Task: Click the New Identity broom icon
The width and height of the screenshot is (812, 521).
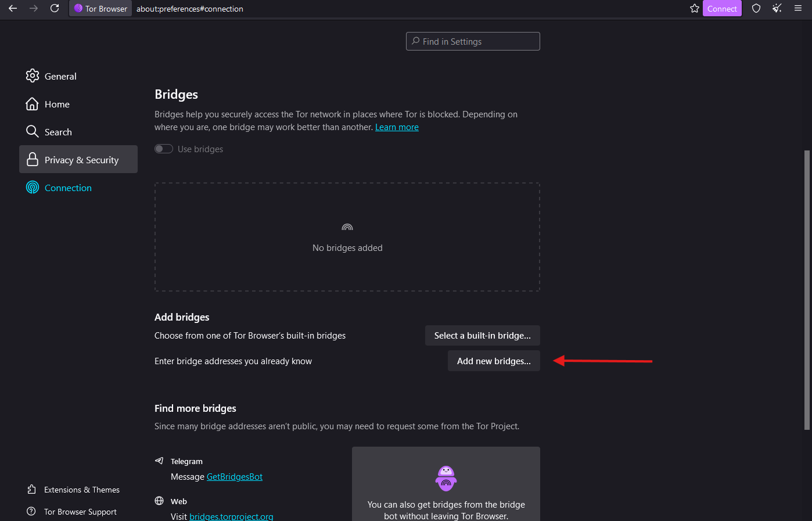Action: (x=777, y=9)
